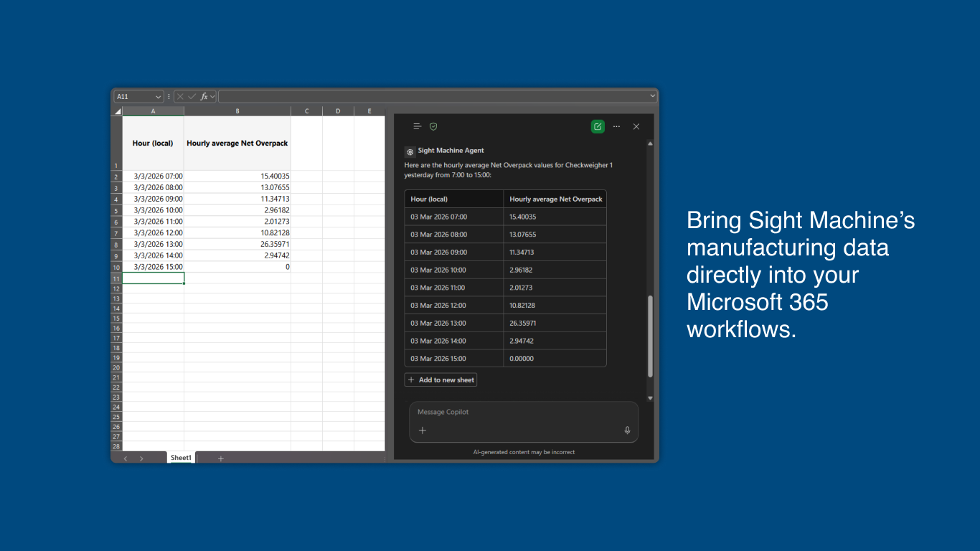Select column D header
This screenshot has height=551, width=980.
coord(338,111)
